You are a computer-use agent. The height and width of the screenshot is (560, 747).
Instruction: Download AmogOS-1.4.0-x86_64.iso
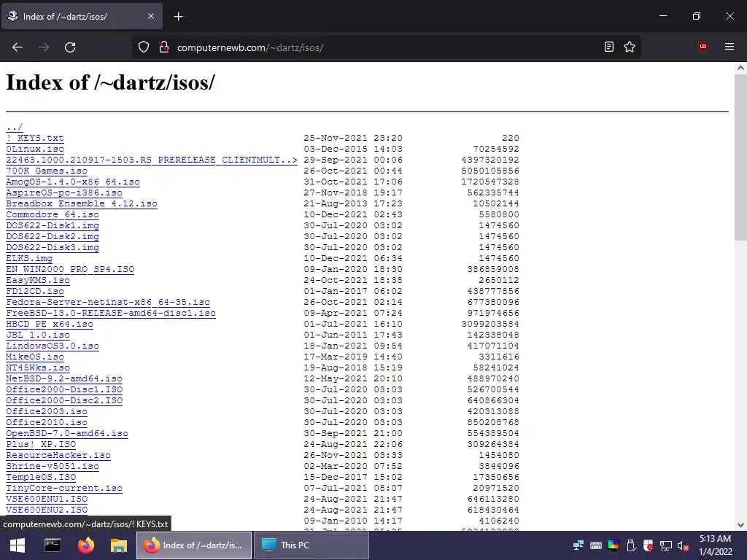click(x=73, y=182)
